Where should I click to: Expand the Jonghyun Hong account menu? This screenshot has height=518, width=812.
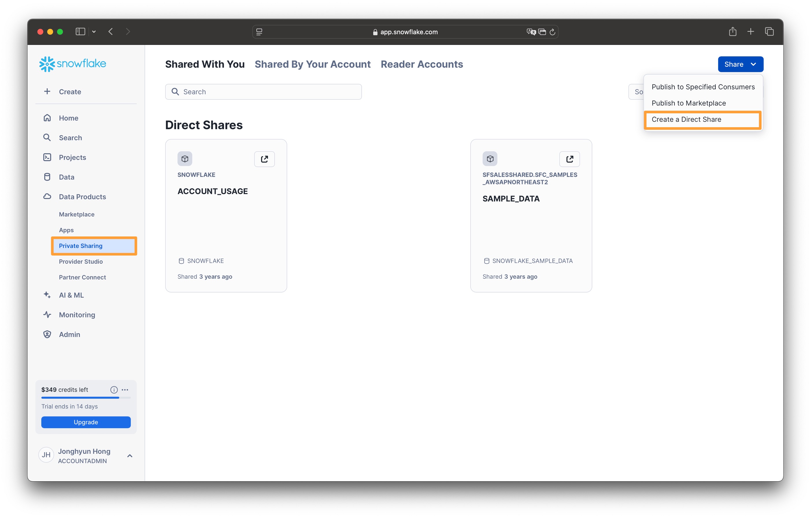click(130, 456)
